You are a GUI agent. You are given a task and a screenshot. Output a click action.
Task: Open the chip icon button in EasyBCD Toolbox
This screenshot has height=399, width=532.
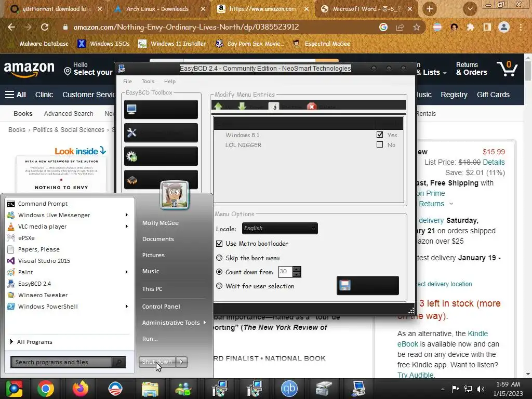click(x=161, y=179)
